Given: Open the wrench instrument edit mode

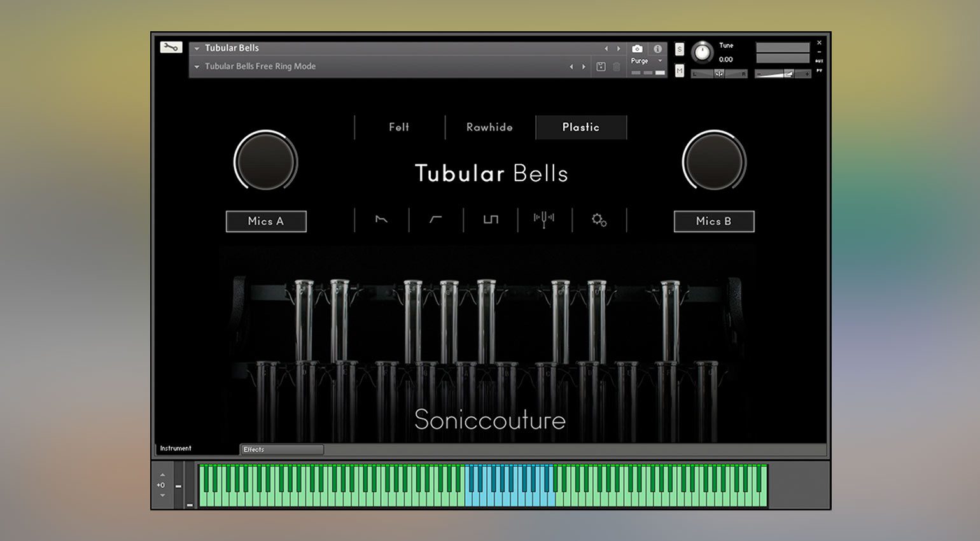Looking at the screenshot, I should (x=171, y=47).
